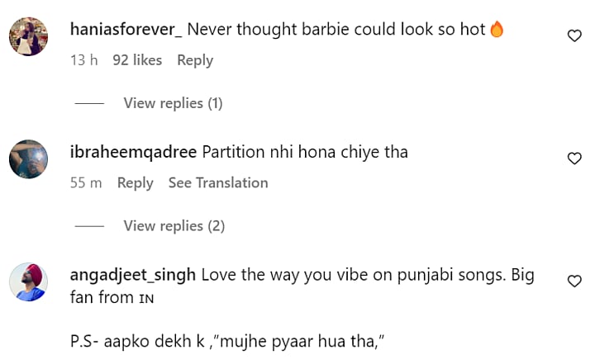Like ibraheemqadree's comment with heart icon
Viewport: 595px width, 364px height.
pos(574,158)
